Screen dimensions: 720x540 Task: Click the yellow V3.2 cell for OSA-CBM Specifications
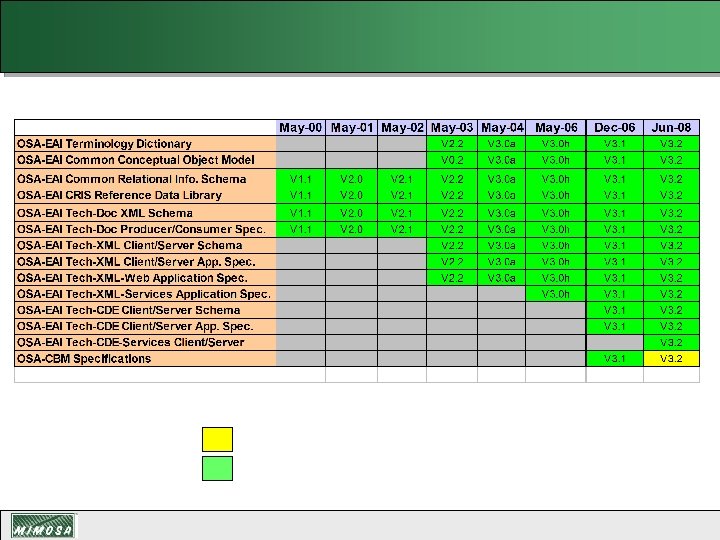click(x=671, y=359)
